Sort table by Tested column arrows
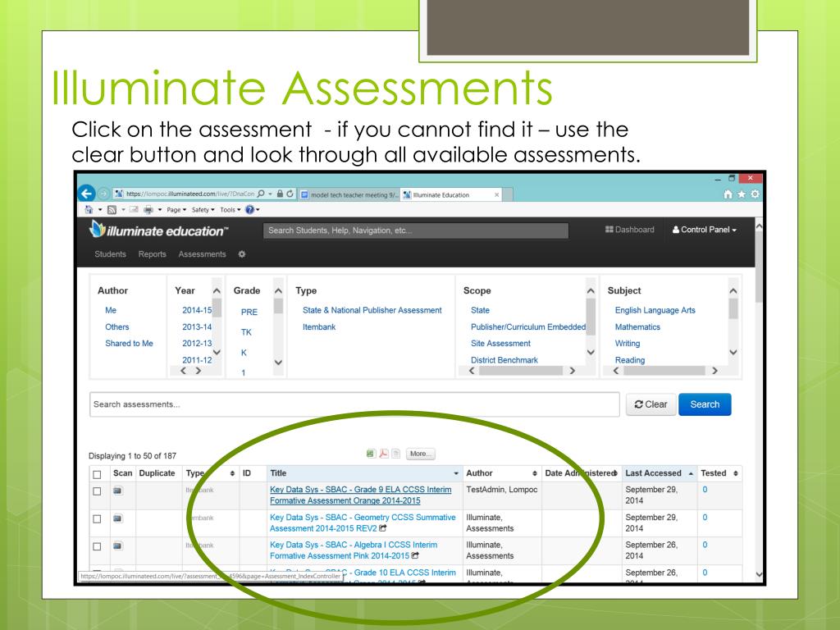Image resolution: width=840 pixels, height=630 pixels. pyautogui.click(x=736, y=473)
